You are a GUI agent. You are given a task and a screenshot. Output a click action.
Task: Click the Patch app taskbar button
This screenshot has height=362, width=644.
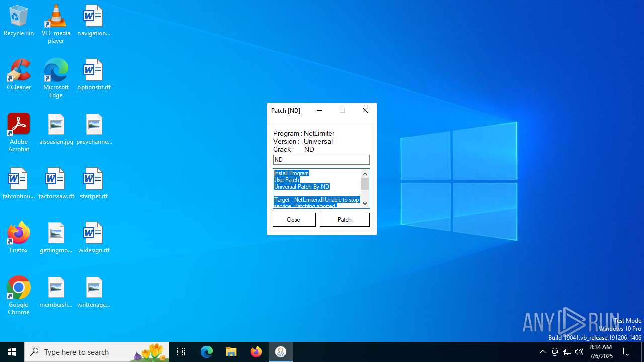point(281,352)
